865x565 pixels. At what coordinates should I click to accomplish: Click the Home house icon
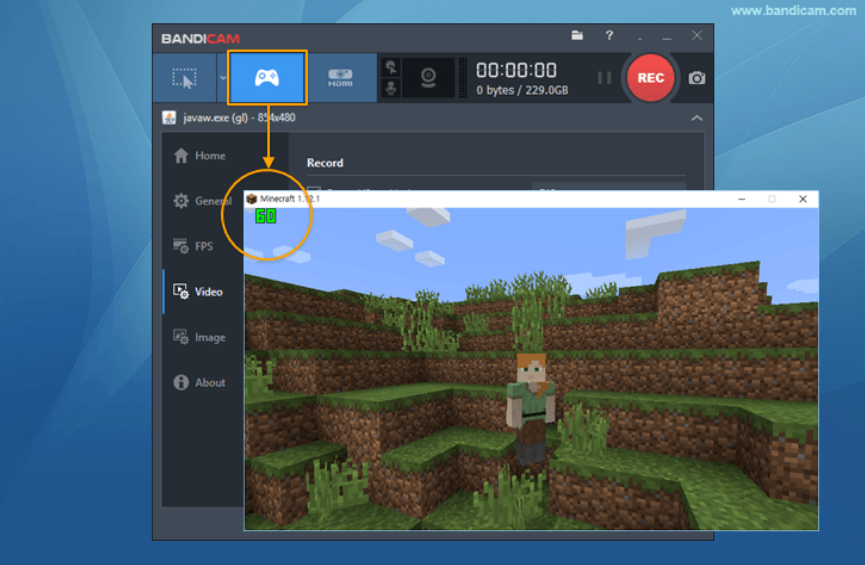(181, 156)
